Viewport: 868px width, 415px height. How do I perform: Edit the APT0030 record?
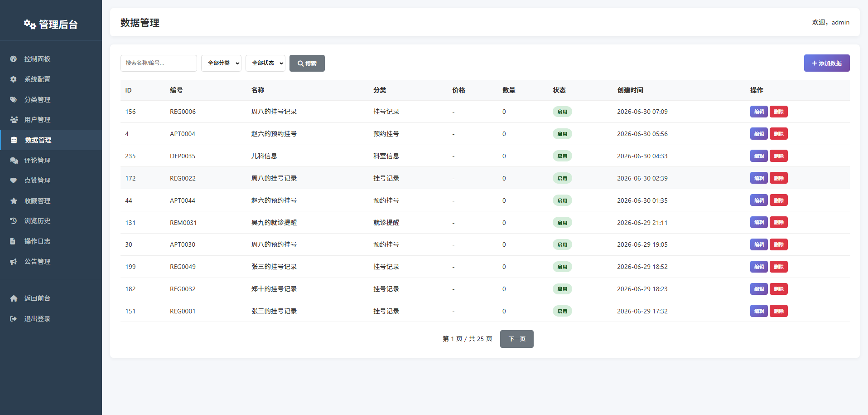coord(759,244)
